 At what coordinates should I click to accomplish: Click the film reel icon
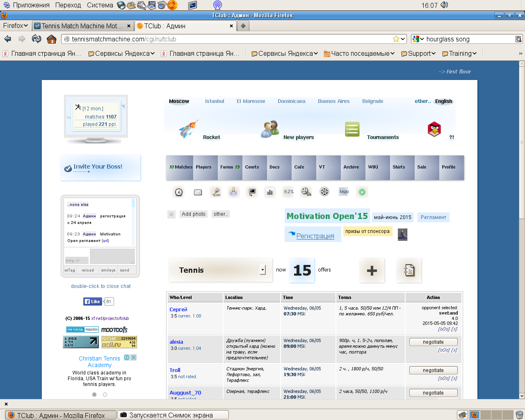tap(324, 192)
